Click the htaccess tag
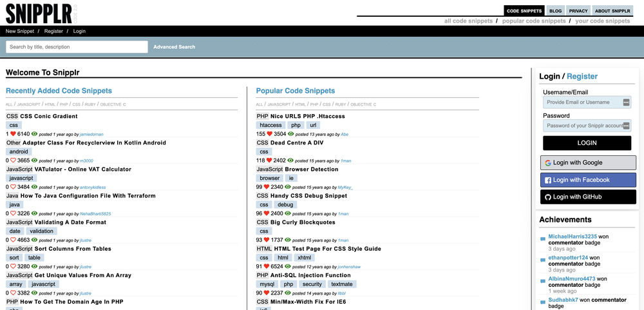This screenshot has height=310, width=644. [x=270, y=125]
